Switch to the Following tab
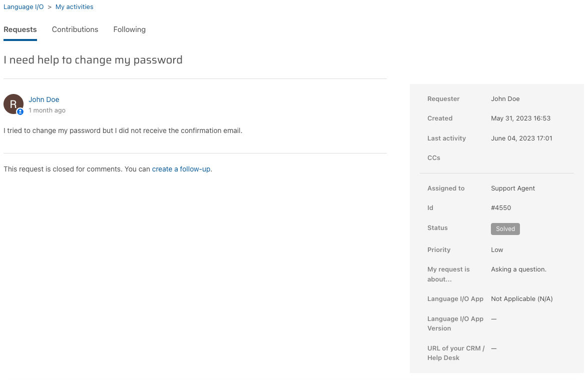Screen dimensions: 588x380 [130, 29]
